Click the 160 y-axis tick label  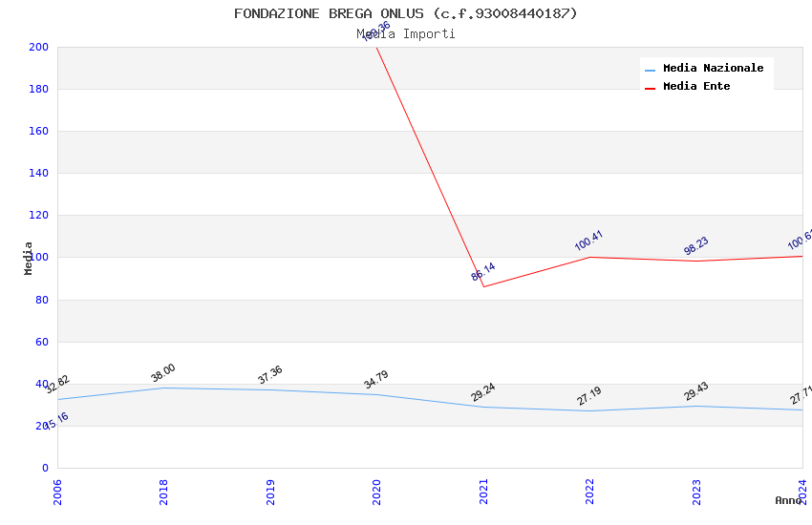tap(38, 131)
